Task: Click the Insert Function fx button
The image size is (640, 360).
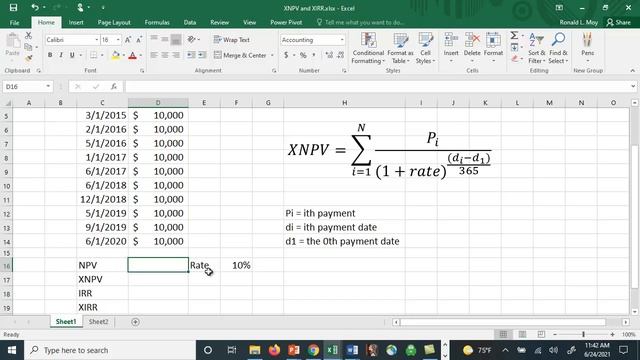Action: 114,86
